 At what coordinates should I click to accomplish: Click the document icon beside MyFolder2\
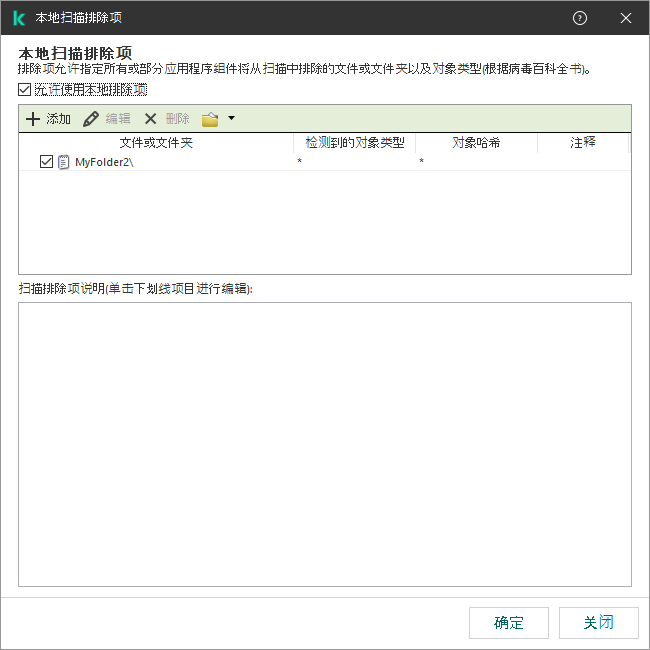(64, 162)
